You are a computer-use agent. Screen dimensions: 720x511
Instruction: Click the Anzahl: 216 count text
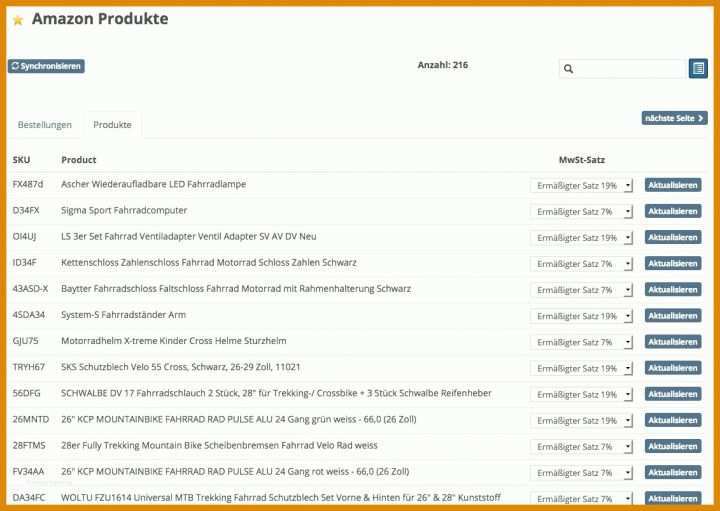click(x=443, y=65)
